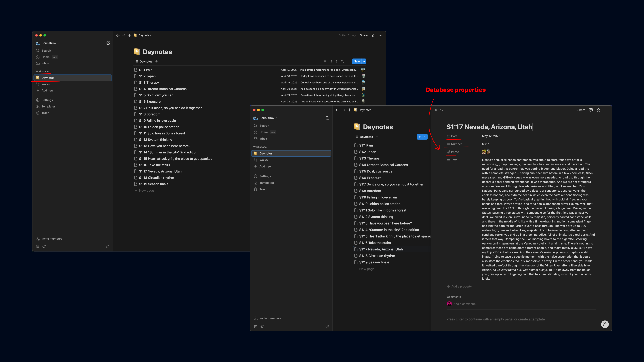Screen dimensions: 644x362
Task: Close the side peek with the double chevron
Action: 436,110
